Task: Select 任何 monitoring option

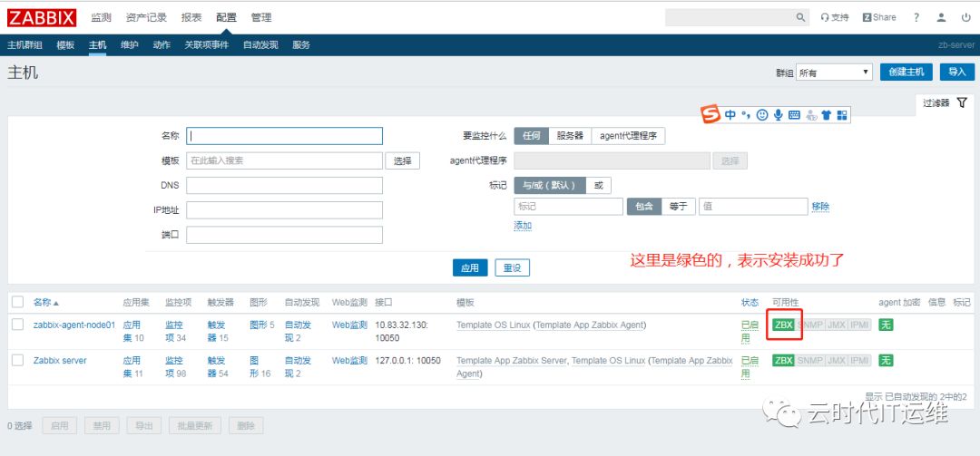Action: (531, 136)
